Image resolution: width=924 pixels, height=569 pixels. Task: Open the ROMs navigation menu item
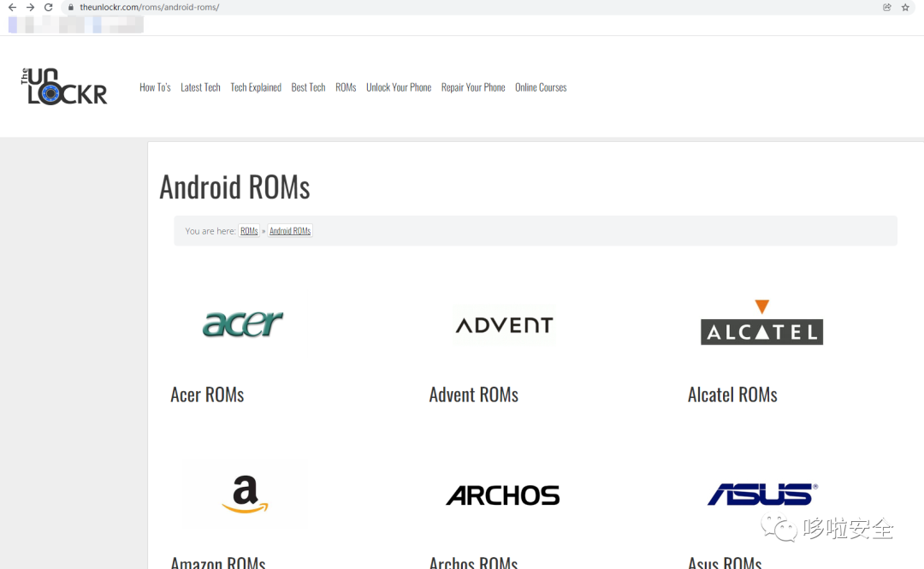(x=346, y=87)
